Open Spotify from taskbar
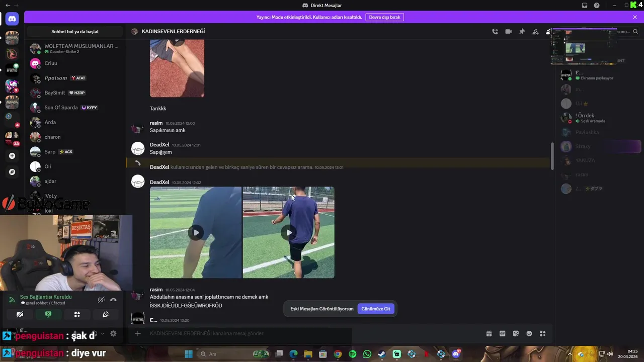Image resolution: width=644 pixels, height=362 pixels. coord(352,354)
